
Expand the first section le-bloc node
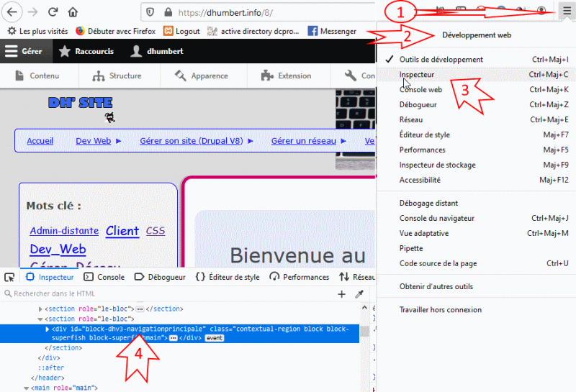[40, 309]
